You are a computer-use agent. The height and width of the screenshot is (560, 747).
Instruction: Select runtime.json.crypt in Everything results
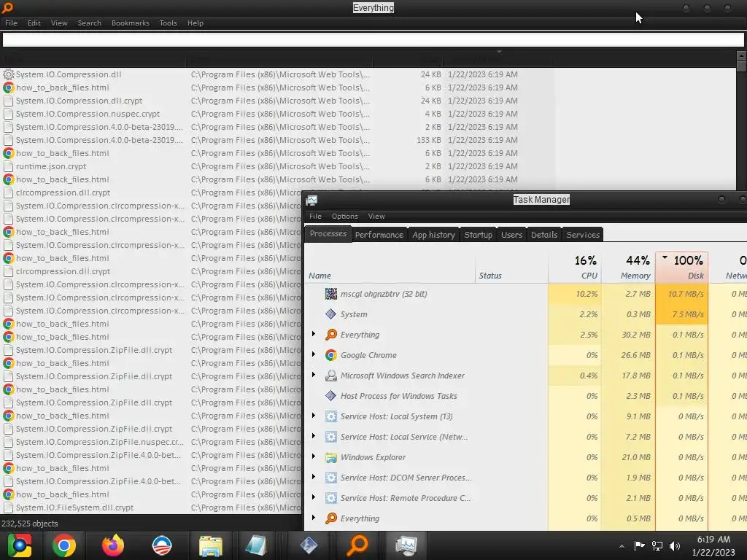point(51,166)
